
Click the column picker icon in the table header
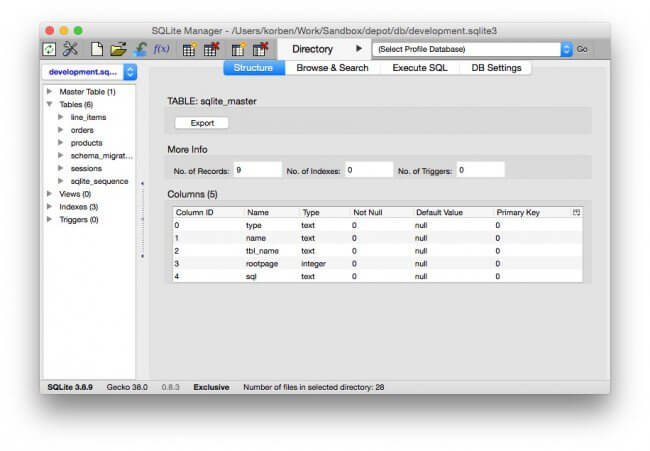[576, 212]
